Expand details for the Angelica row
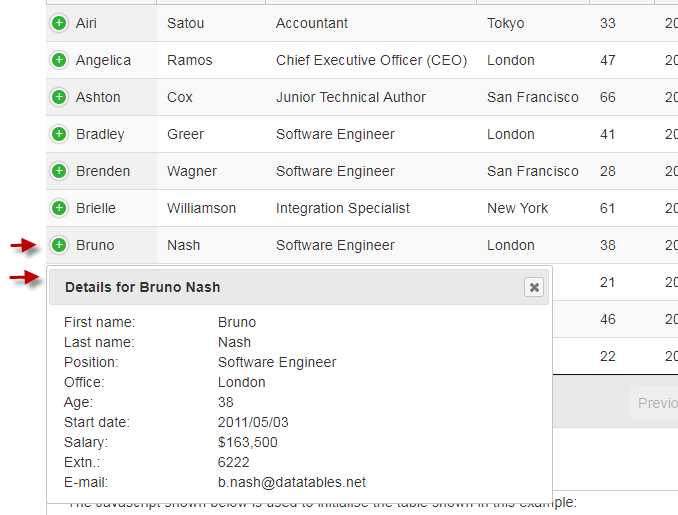 pos(59,60)
